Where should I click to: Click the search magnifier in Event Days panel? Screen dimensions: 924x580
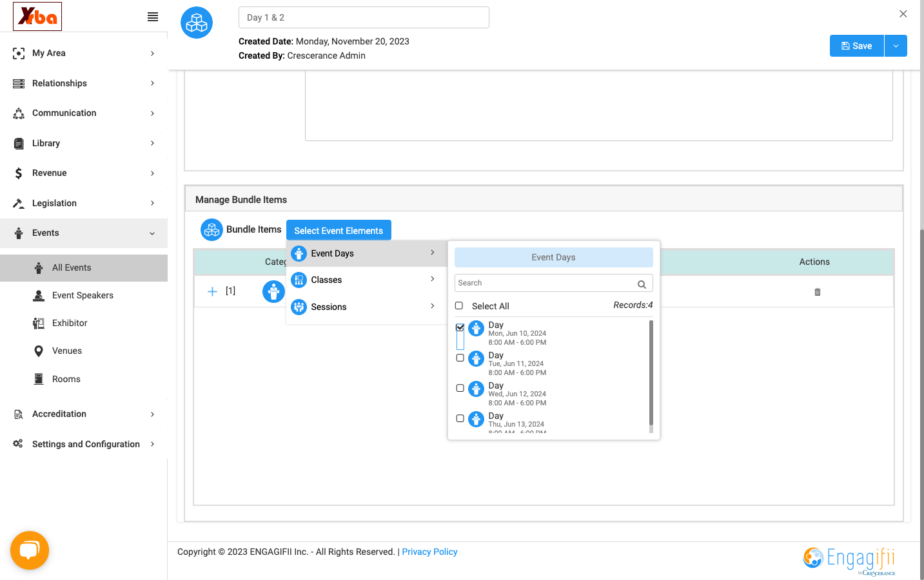(642, 284)
